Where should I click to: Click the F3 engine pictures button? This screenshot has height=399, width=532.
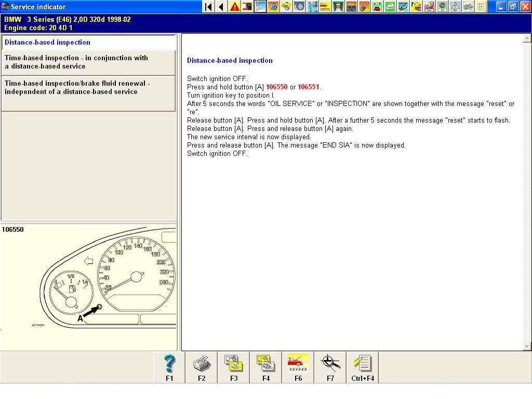[234, 368]
